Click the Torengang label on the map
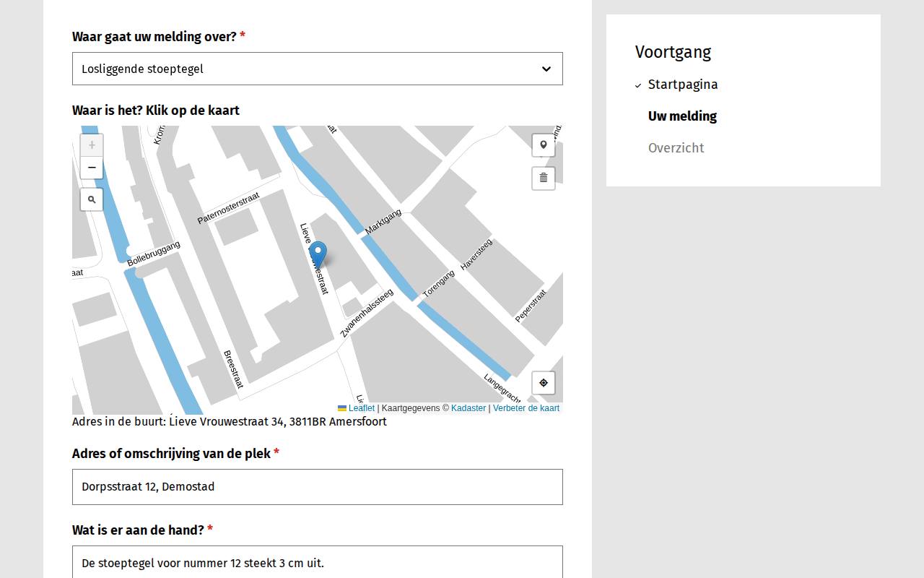 [439, 284]
